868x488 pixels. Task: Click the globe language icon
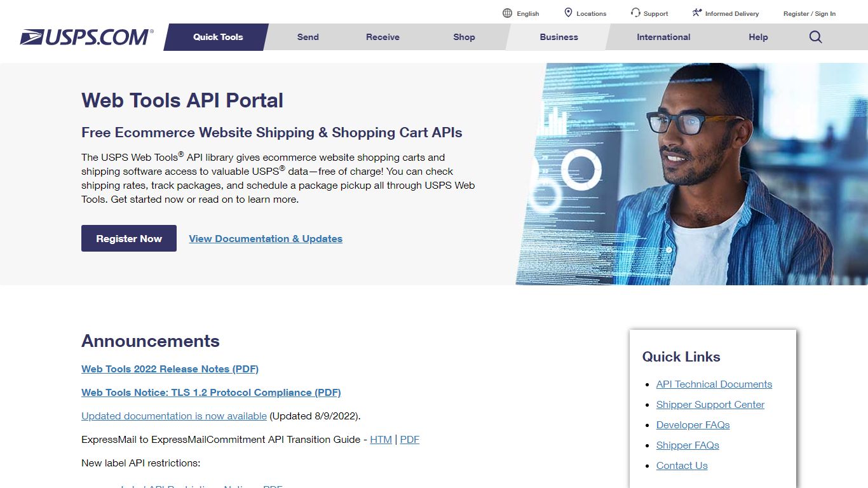click(x=507, y=13)
